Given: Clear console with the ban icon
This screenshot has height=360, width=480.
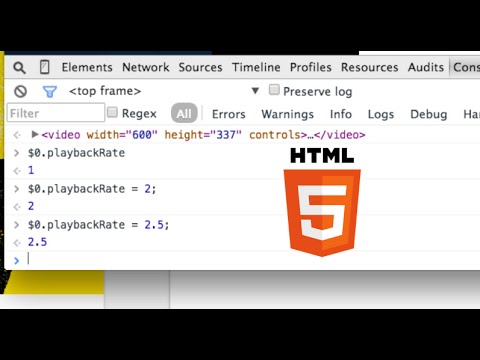Looking at the screenshot, I should (21, 91).
